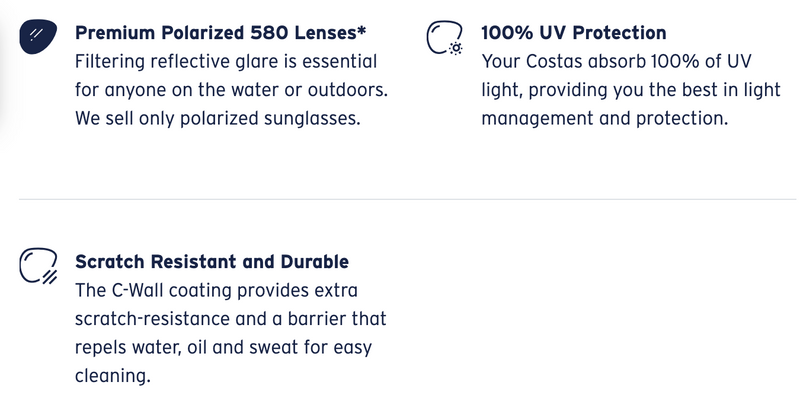Select the Scratch Resistant and Durable heading
The image size is (800, 401).
click(x=212, y=262)
